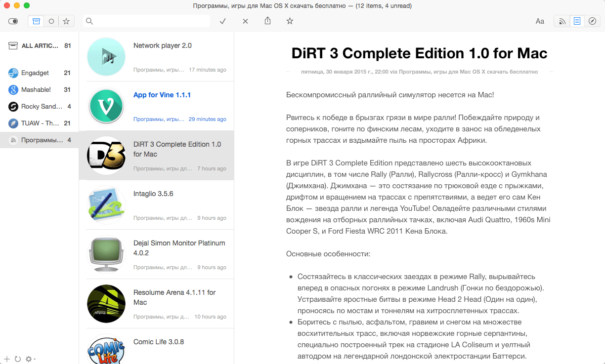Switch to RSS feed view mode
The width and height of the screenshot is (605, 364).
click(562, 21)
